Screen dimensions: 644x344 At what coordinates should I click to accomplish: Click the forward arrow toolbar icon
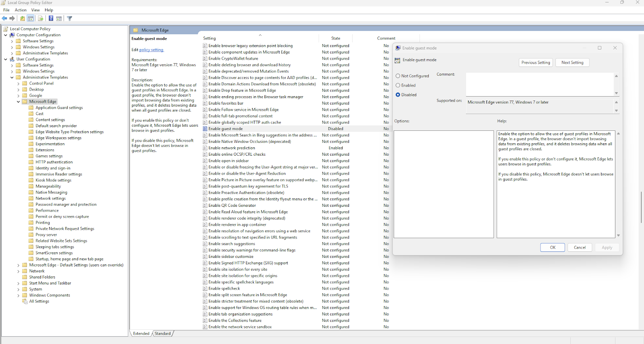[12, 18]
